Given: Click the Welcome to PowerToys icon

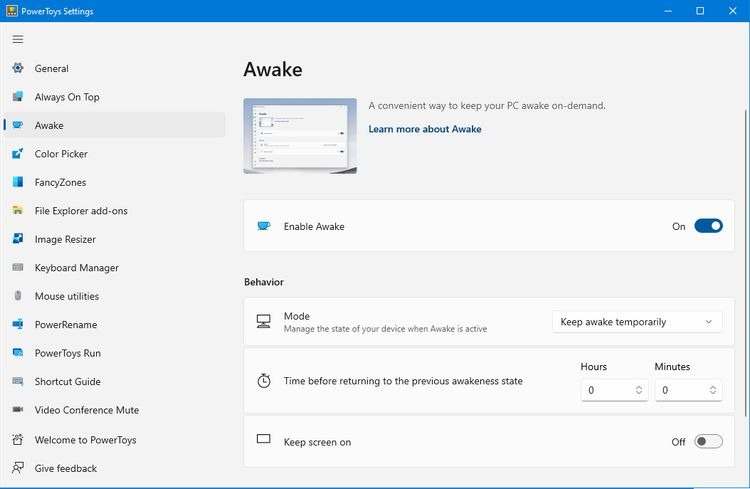Looking at the screenshot, I should click(18, 439).
